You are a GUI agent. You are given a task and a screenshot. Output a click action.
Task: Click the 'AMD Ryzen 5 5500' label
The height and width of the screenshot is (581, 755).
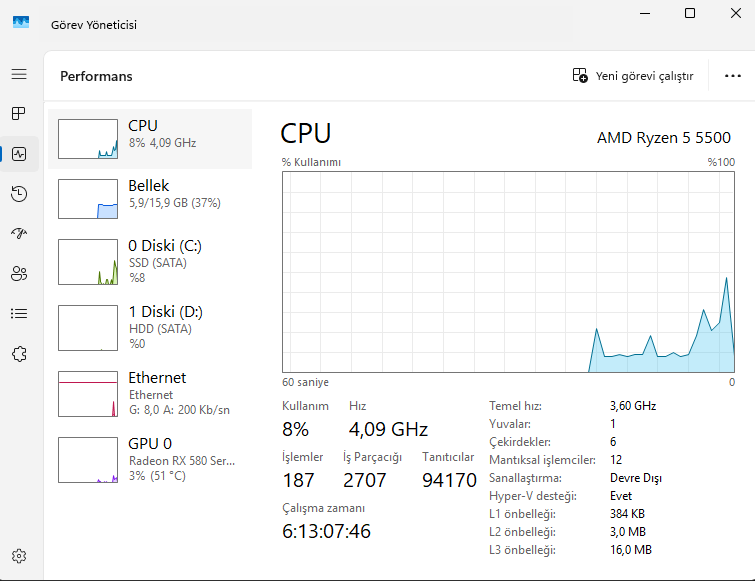pyautogui.click(x=664, y=138)
